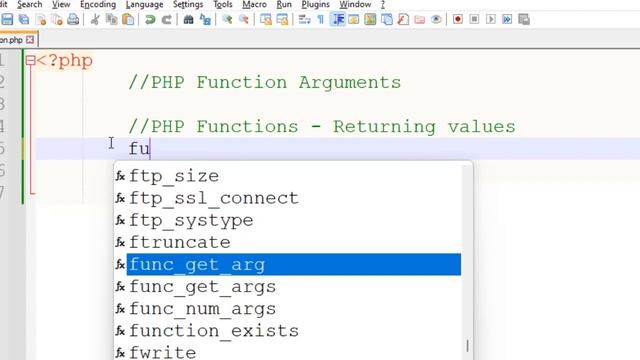640x360 pixels.
Task: Open the Document List icon
Action: pyautogui.click(x=387, y=19)
